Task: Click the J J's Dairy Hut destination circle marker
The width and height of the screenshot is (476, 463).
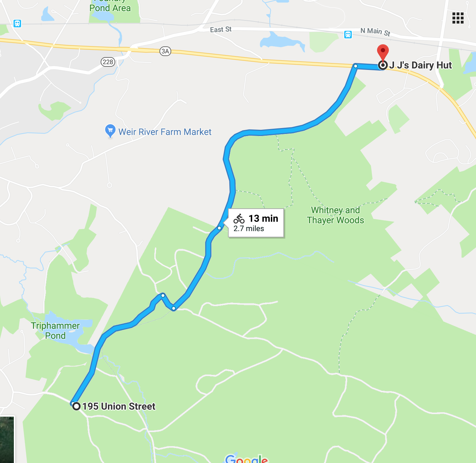Action: [x=383, y=65]
